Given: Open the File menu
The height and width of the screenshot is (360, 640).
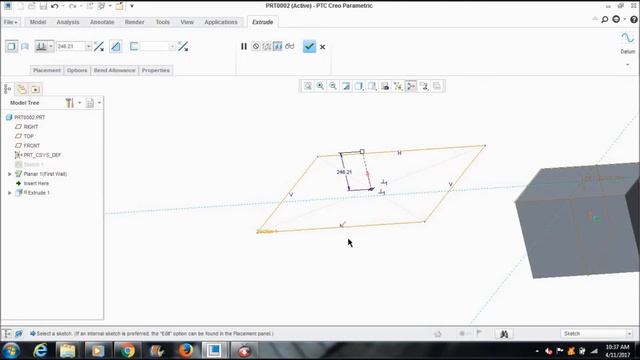Looking at the screenshot, I should pos(11,22).
